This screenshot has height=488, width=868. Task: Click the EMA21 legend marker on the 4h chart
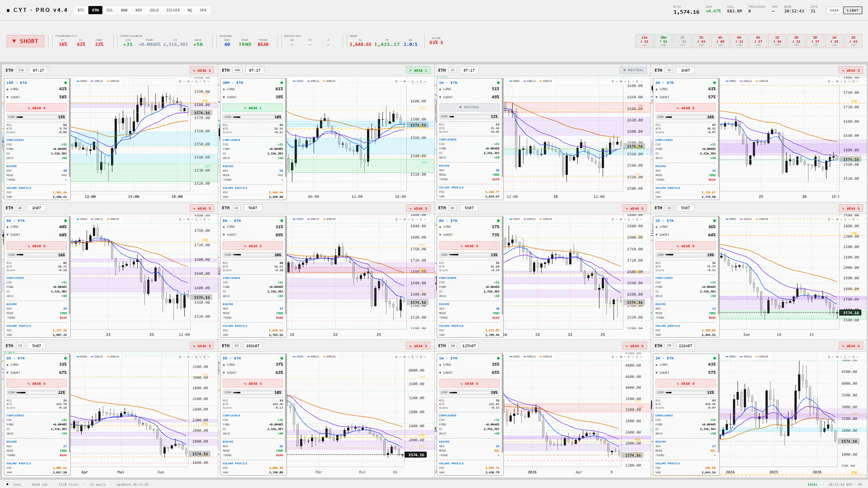point(97,219)
